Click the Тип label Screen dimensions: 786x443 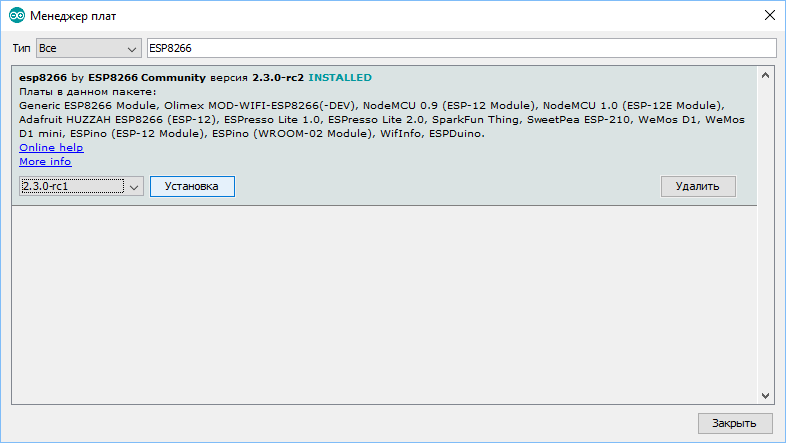(22, 48)
